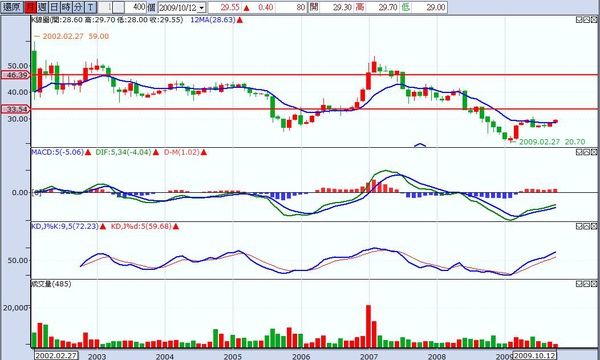The height and width of the screenshot is (360, 600).
Task: Click the 成交量(485) volume label
Action: pyautogui.click(x=51, y=284)
